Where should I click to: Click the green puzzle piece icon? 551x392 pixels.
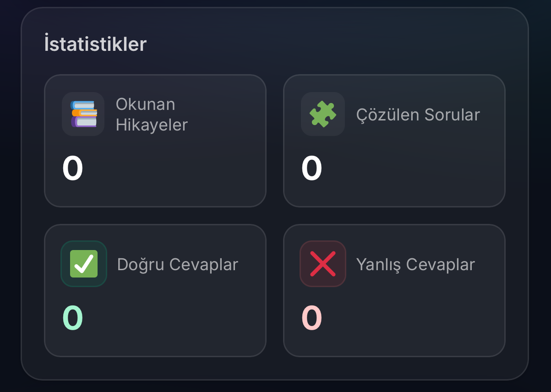click(x=322, y=114)
